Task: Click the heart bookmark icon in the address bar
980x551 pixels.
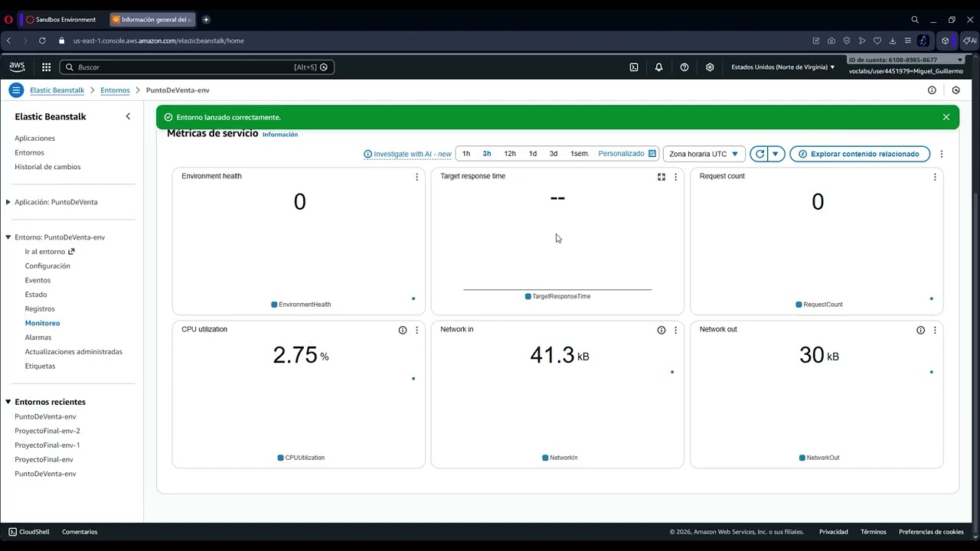Action: [x=877, y=41]
